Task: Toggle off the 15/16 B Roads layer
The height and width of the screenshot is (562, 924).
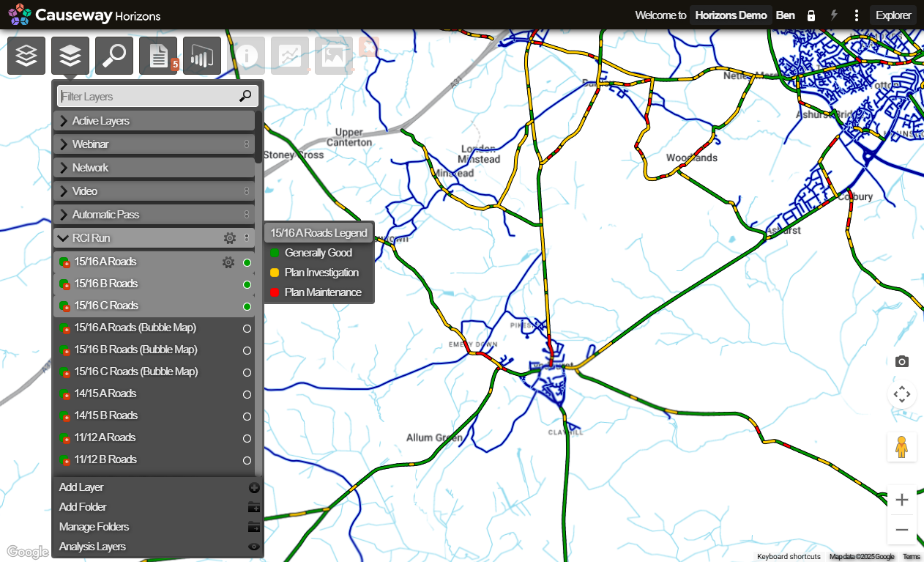Action: coord(247,284)
